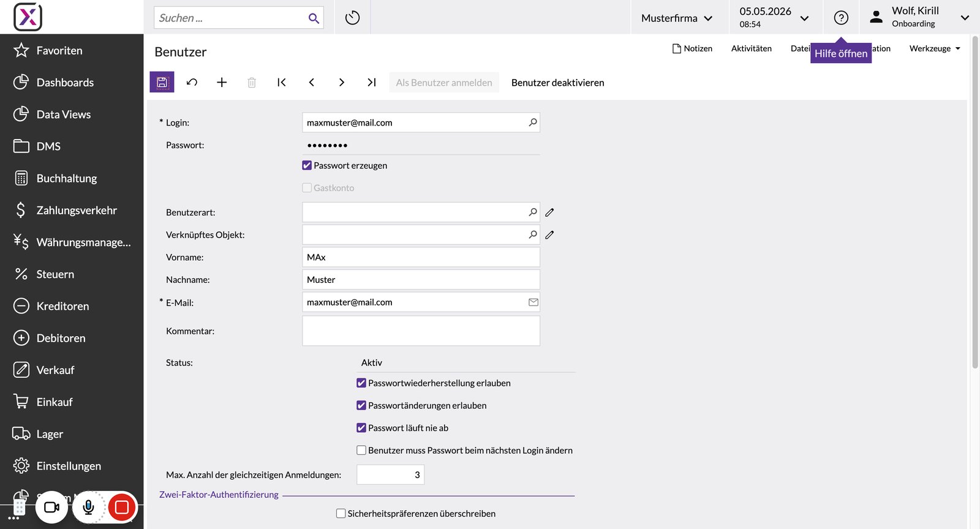Open the help question mark icon

pyautogui.click(x=841, y=18)
